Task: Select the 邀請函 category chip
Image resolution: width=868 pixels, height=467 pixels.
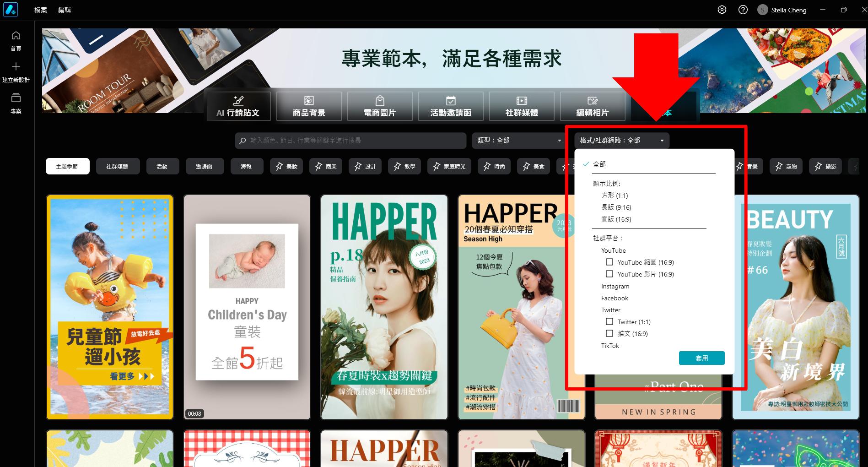Action: pos(205,166)
